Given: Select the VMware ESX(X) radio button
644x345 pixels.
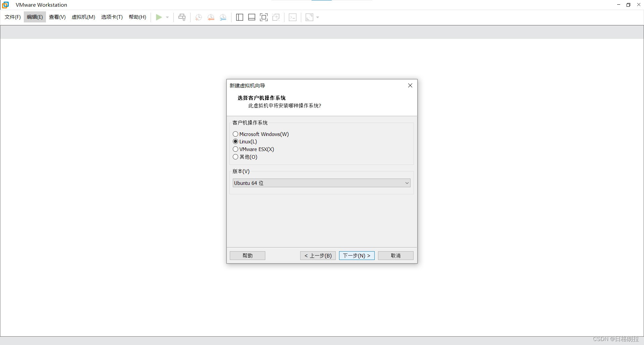Looking at the screenshot, I should [235, 149].
